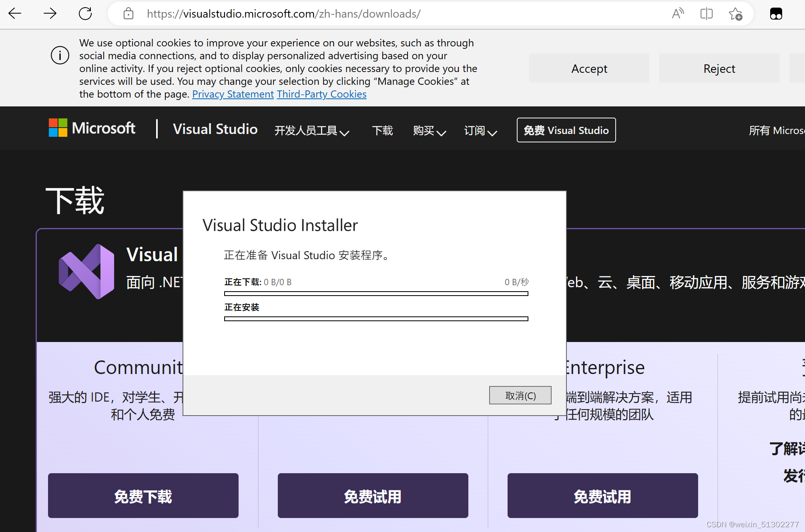Select 下载 in the navigation bar

(382, 131)
